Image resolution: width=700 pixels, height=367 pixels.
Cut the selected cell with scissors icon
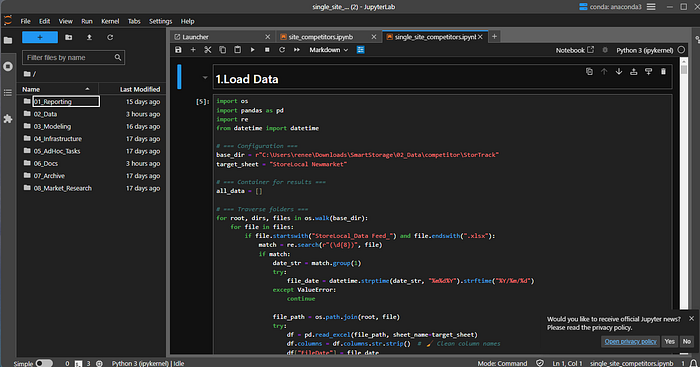(208, 50)
